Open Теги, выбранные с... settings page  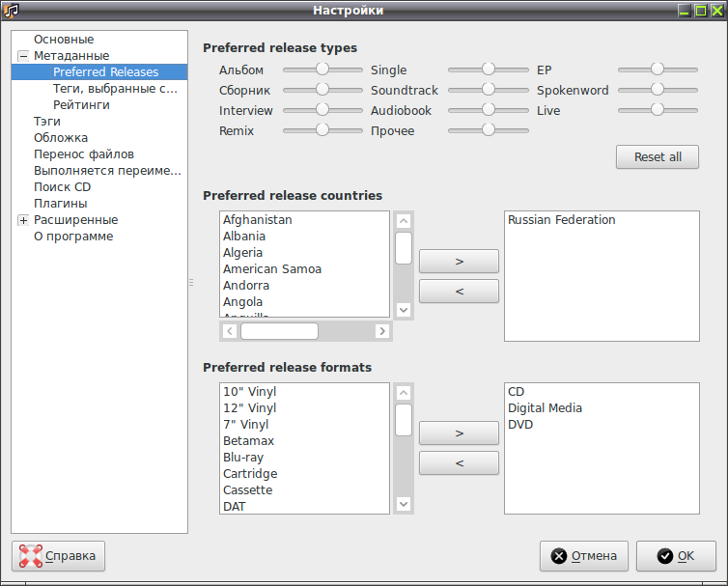coord(115,88)
